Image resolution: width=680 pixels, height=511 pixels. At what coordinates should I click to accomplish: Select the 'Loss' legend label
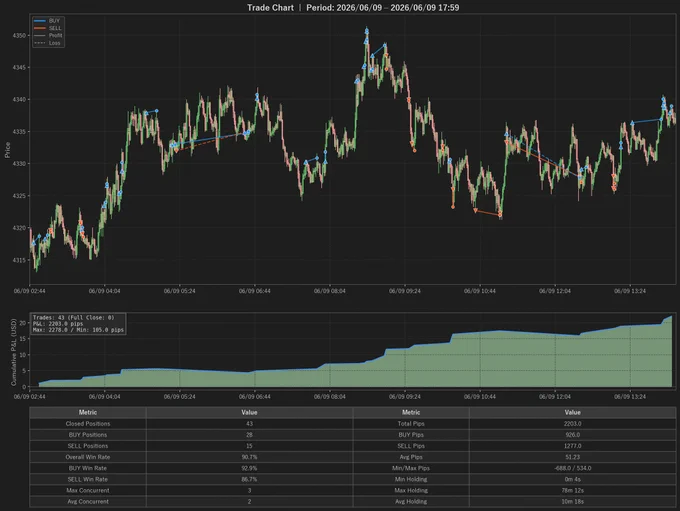55,43
